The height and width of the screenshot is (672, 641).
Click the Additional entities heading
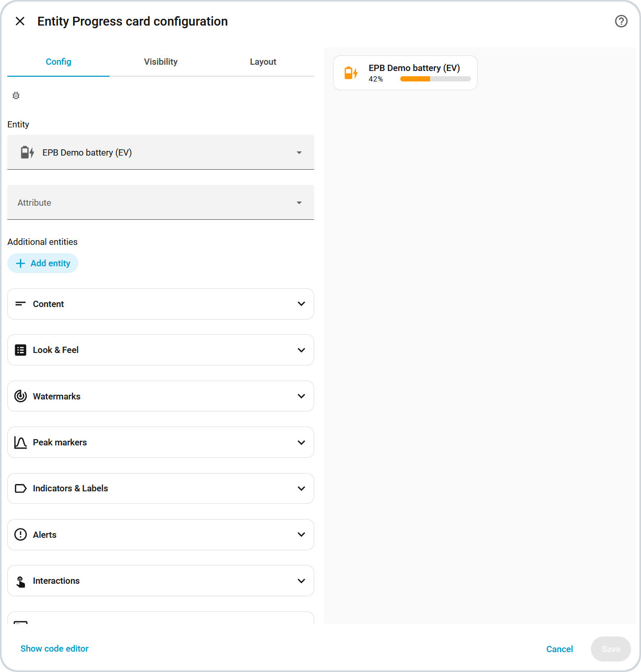(x=42, y=242)
